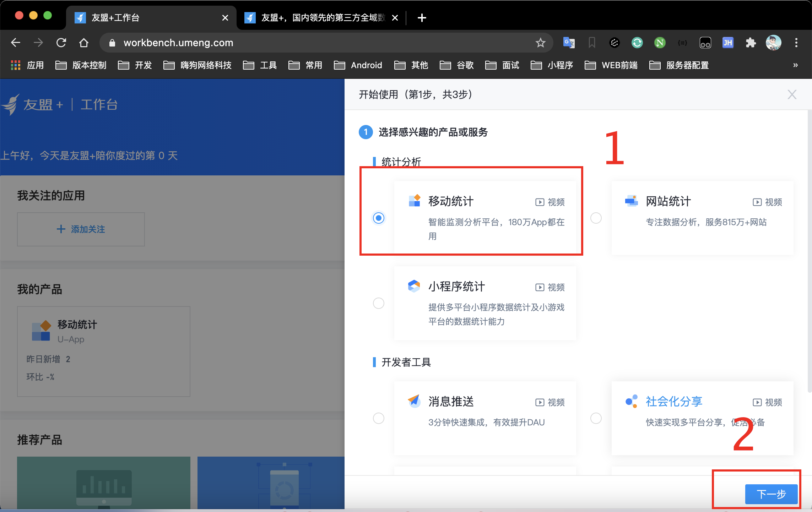Screen dimensions: 812x512
Task: Select the 消息推送 radio button
Action: point(379,418)
